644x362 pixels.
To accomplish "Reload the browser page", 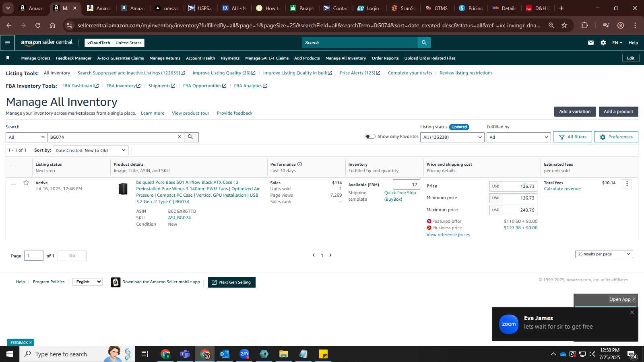I will tap(38, 25).
